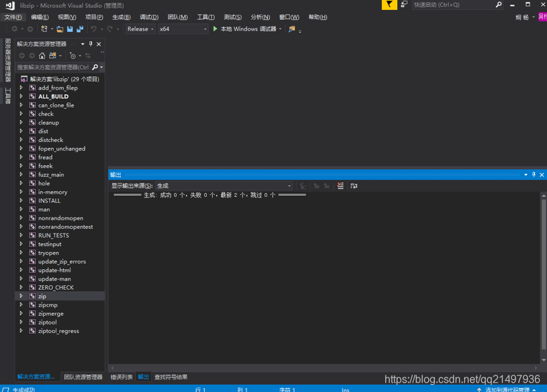Click the user account name 炯 杨
The image size is (547, 392).
(522, 17)
